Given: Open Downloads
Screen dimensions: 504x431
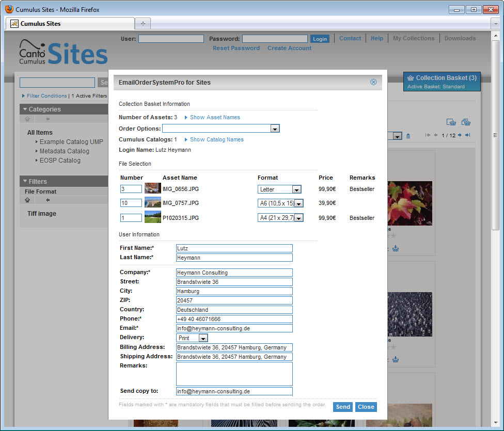Looking at the screenshot, I should pyautogui.click(x=460, y=38).
